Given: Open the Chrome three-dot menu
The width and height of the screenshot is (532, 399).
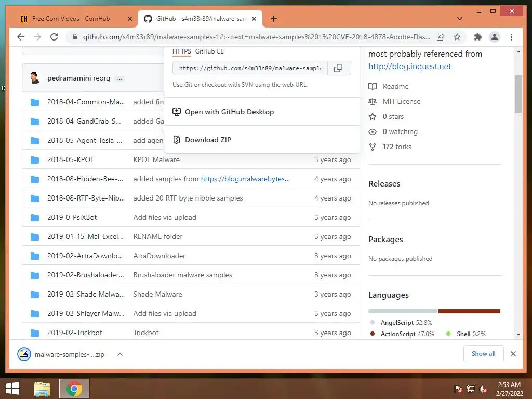Looking at the screenshot, I should (x=511, y=37).
